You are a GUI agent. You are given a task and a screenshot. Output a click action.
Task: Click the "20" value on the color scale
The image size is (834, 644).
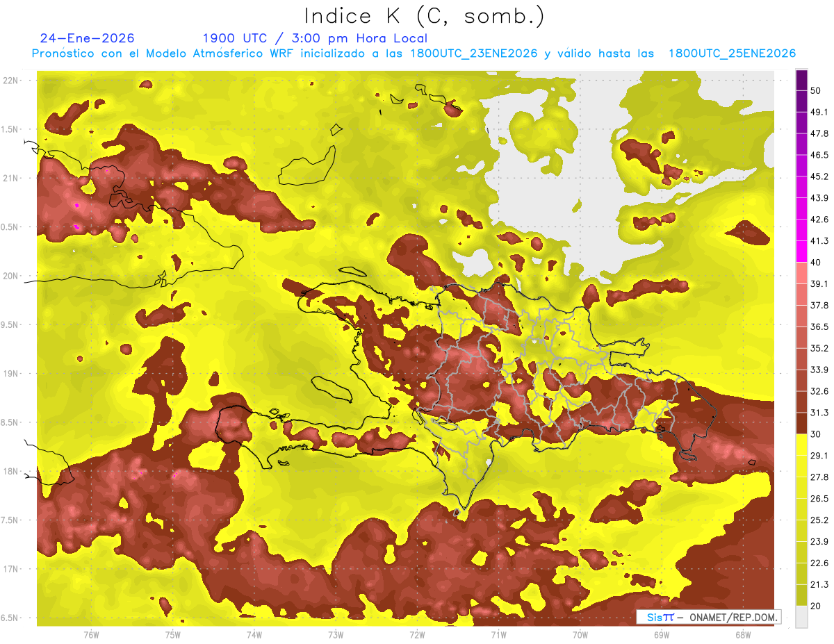(x=817, y=606)
